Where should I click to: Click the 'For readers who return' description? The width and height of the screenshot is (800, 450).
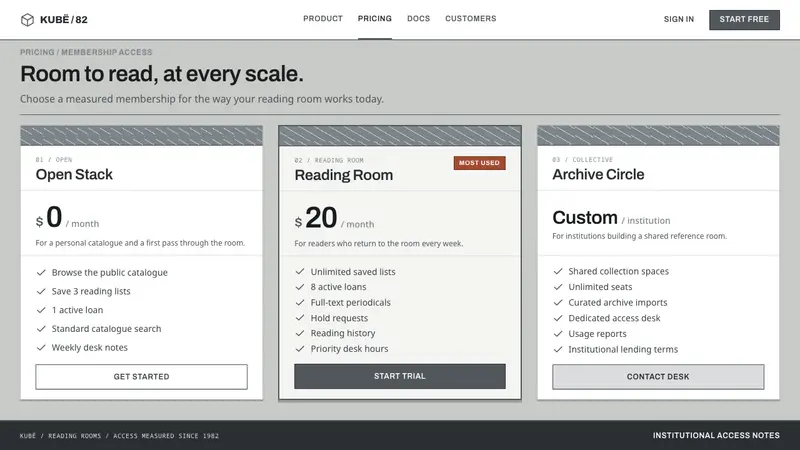[x=379, y=243]
